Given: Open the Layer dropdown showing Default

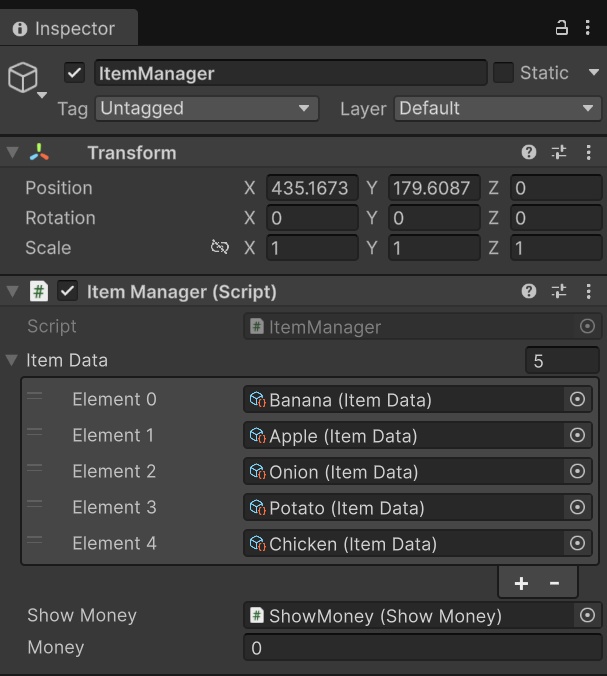Looking at the screenshot, I should [x=497, y=109].
